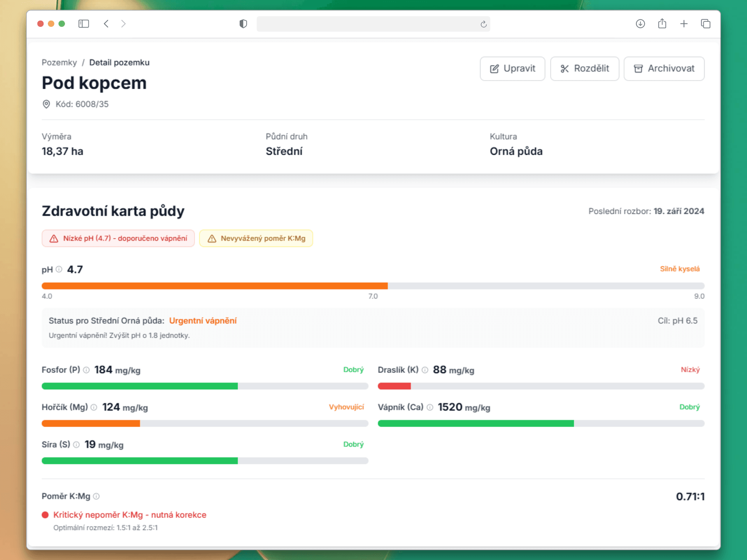The width and height of the screenshot is (747, 560).
Task: Click the Síra (S) info icon
Action: (x=77, y=444)
